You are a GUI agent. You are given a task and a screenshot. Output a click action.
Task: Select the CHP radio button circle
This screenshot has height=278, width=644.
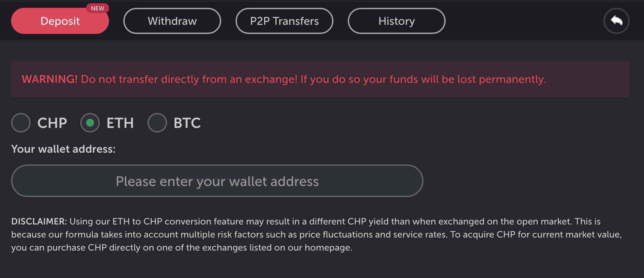[x=21, y=123]
